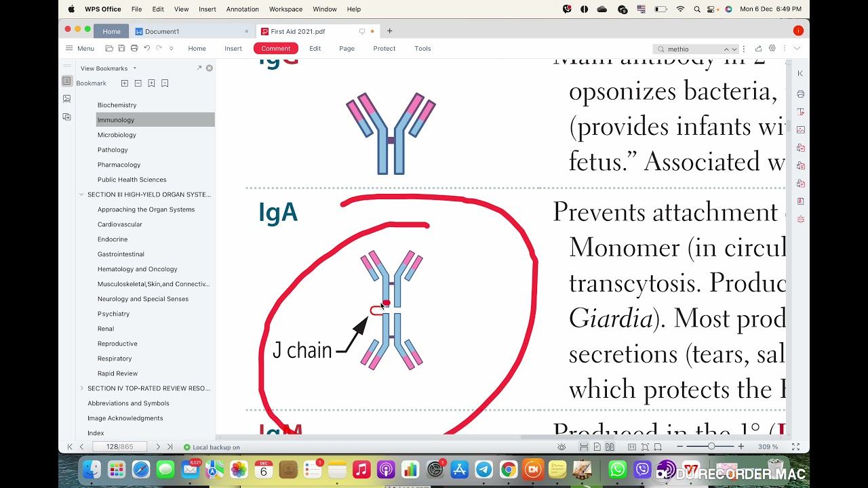
Task: Open the hamburger Menu button
Action: 79,48
